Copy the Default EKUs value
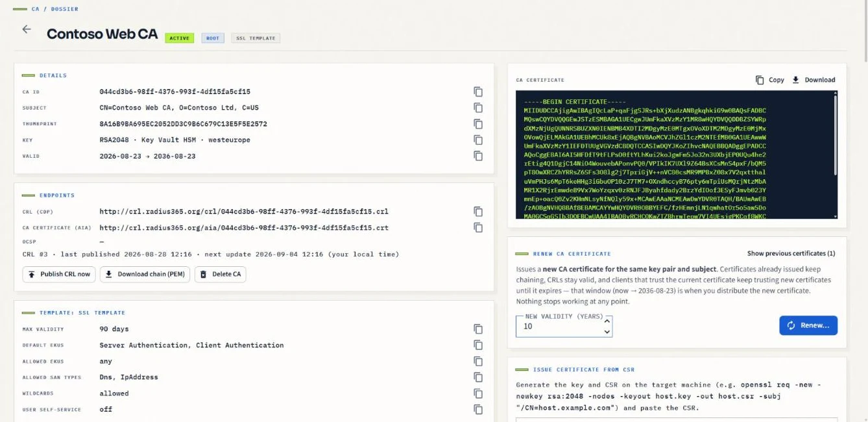Screen dimensions: 868x422 [478, 345]
